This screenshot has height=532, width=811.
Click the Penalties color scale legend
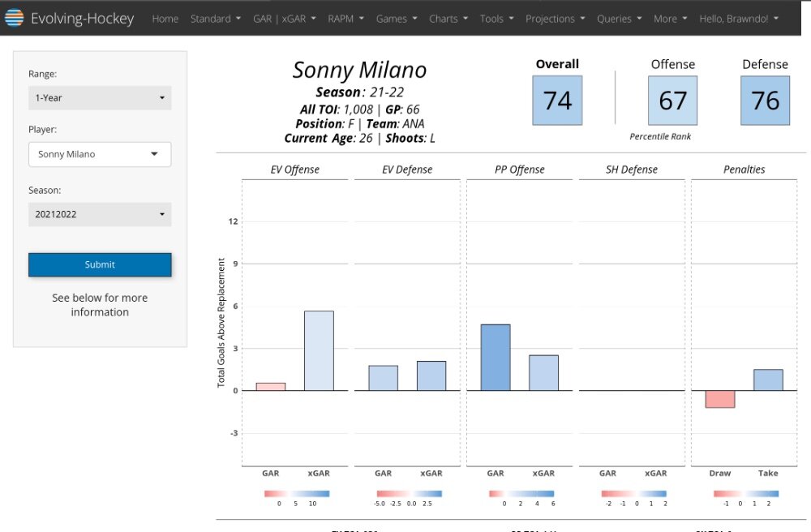coord(746,494)
